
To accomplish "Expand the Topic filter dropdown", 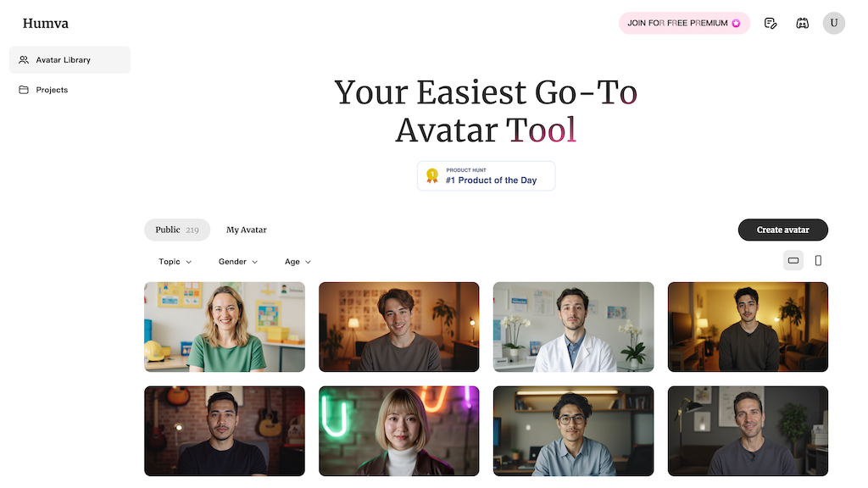I will point(175,262).
